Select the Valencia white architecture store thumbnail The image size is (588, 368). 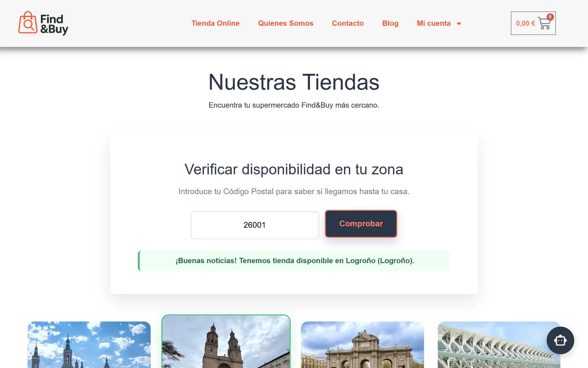(x=499, y=345)
